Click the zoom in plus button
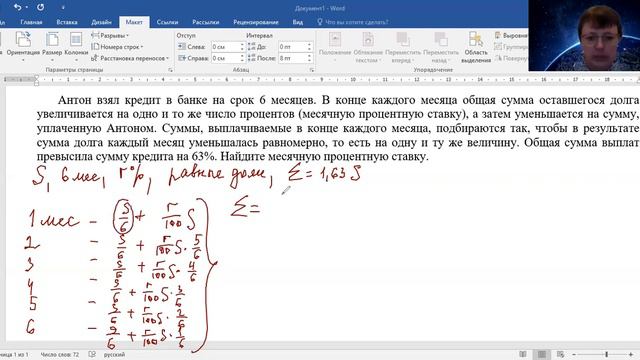The height and width of the screenshot is (360, 640). 632,354
